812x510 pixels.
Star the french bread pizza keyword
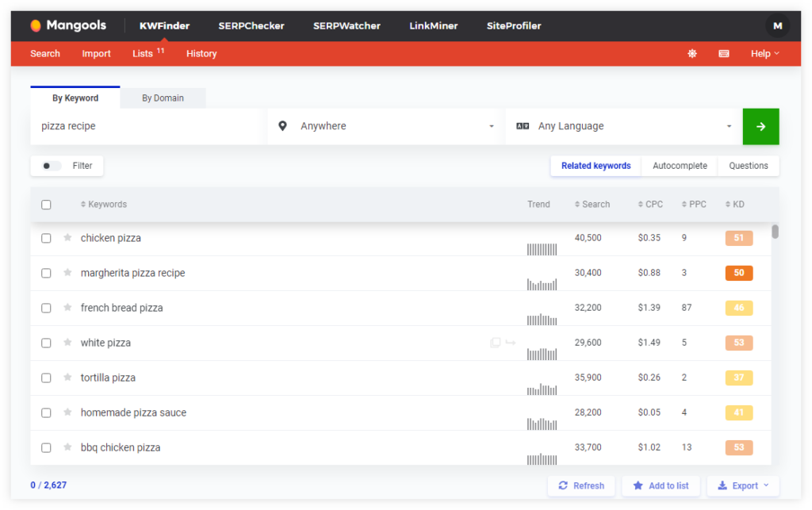[67, 308]
